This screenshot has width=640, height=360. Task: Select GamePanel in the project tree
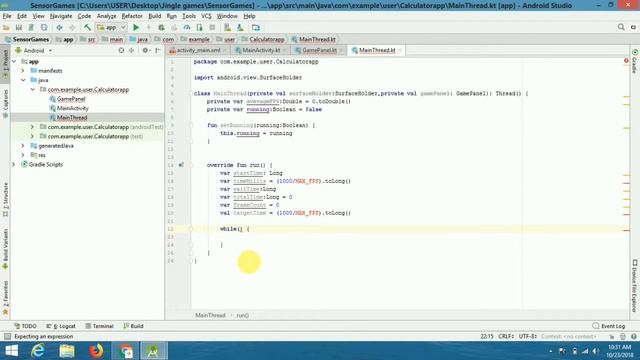(71, 99)
